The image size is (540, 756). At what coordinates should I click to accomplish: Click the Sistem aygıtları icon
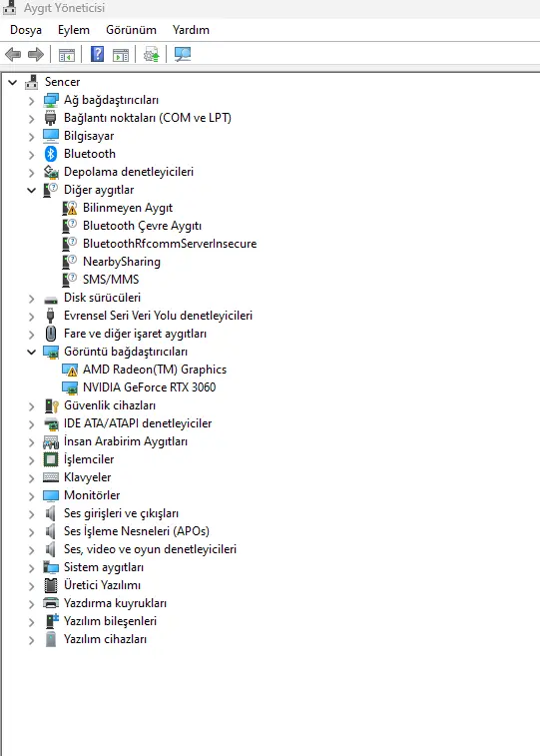51,567
